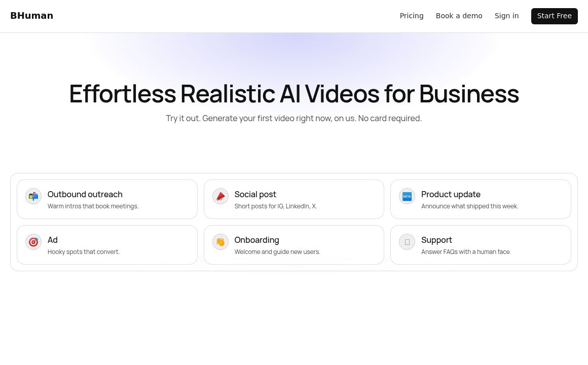The image size is (588, 365).
Task: Click the clapping hands Onboarding icon
Action: point(220,242)
